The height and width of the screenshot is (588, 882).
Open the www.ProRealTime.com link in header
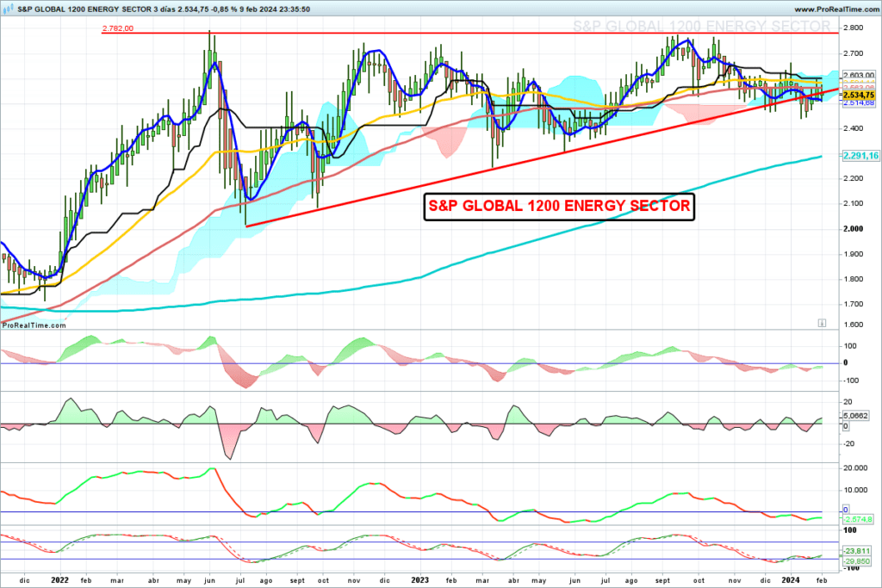[x=835, y=9]
